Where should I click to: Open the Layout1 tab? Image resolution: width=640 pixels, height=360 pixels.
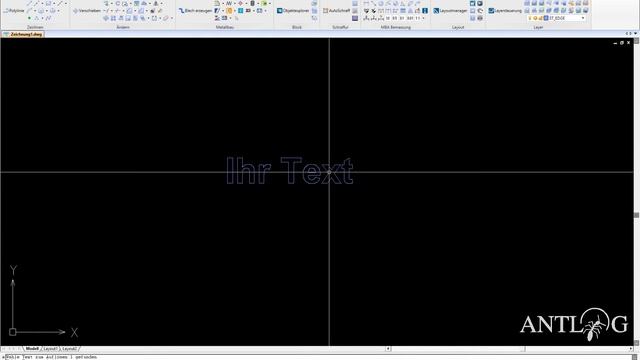click(50, 349)
